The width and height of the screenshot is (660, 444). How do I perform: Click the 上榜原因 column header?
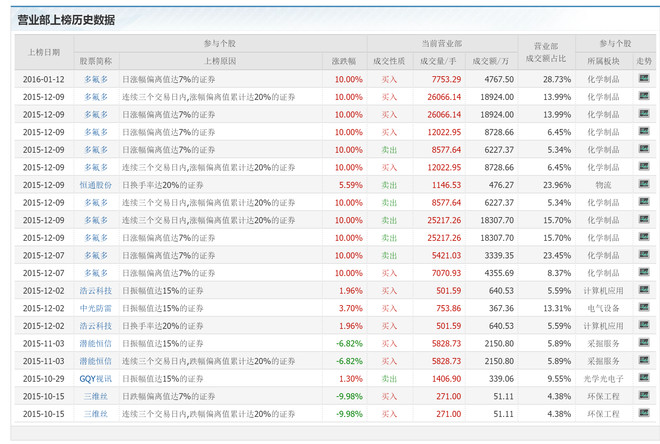(220, 61)
